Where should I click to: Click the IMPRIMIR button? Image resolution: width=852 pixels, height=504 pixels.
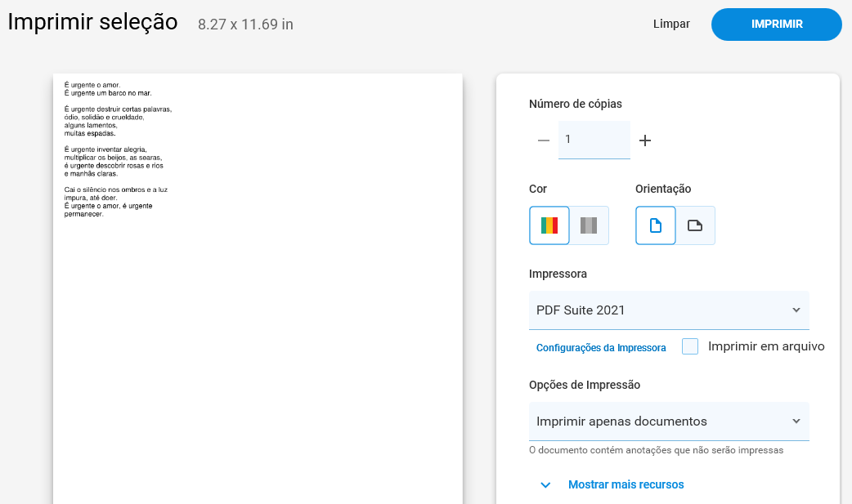coord(777,25)
